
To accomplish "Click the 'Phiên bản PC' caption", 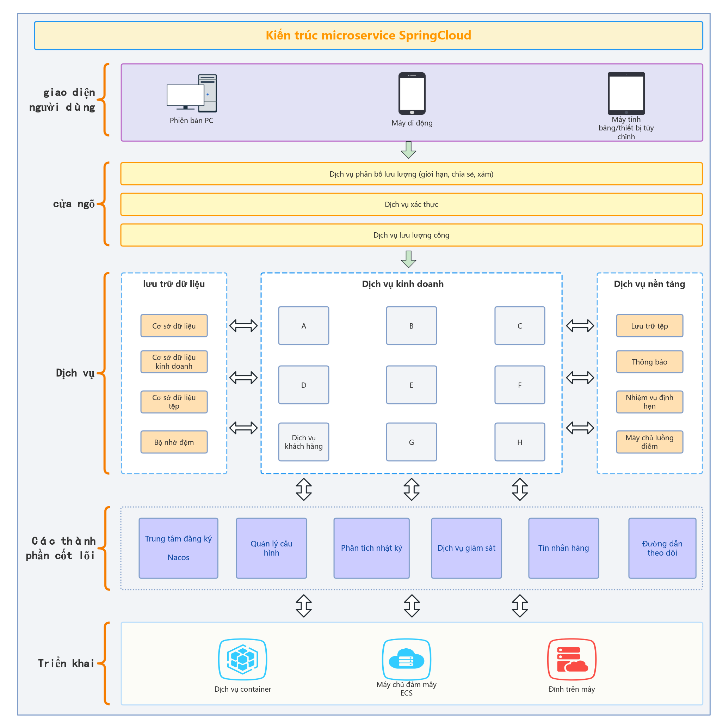I will tap(191, 121).
